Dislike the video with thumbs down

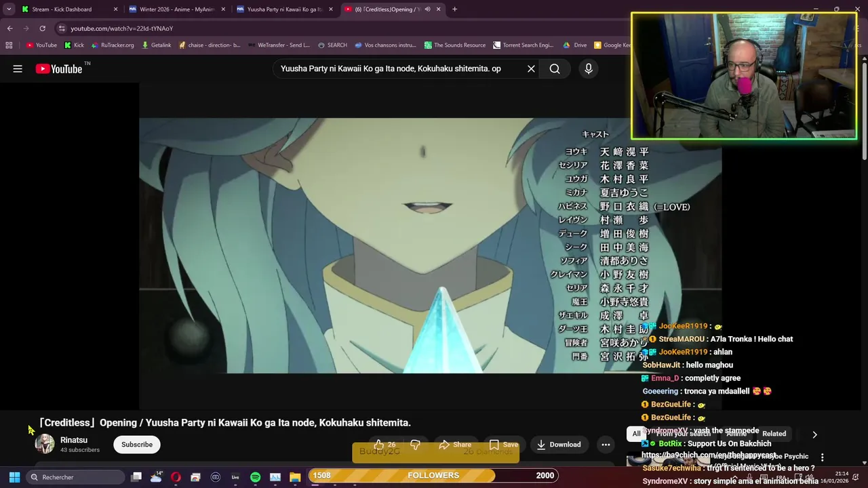point(415,445)
